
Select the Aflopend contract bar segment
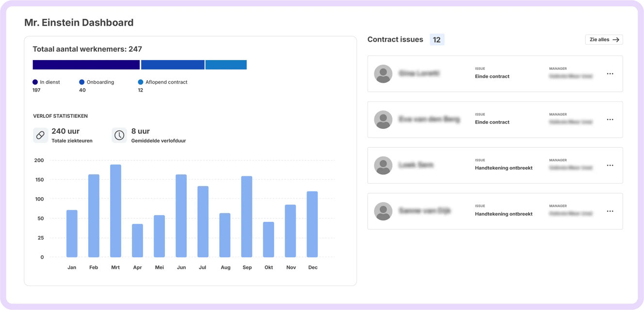226,64
